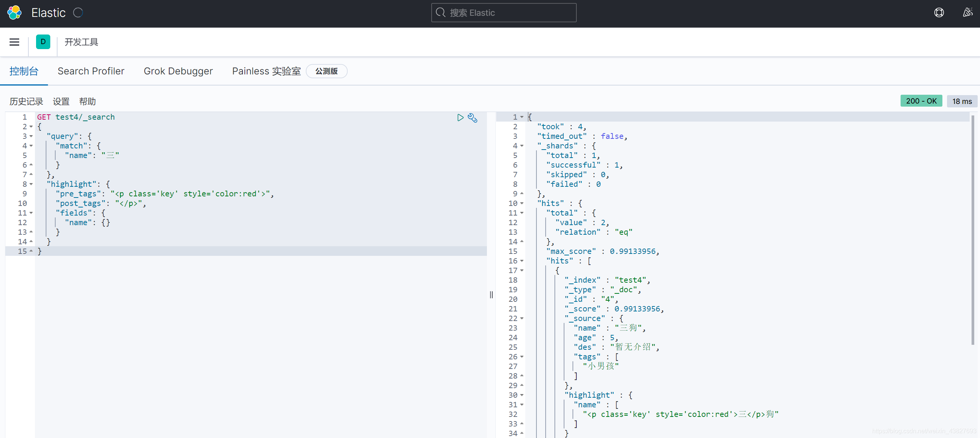This screenshot has height=438, width=980.
Task: Click the "_index" : "test4" line
Action: click(x=607, y=280)
